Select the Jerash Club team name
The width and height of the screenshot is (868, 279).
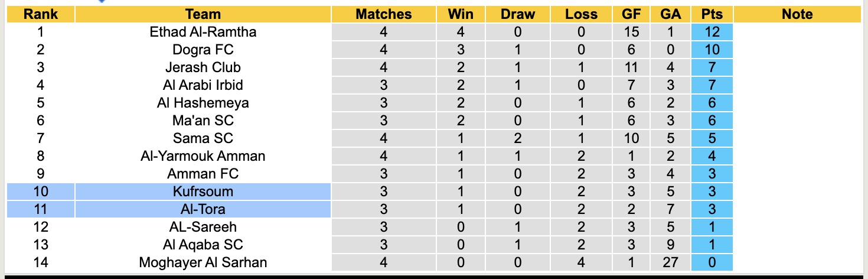(x=203, y=67)
